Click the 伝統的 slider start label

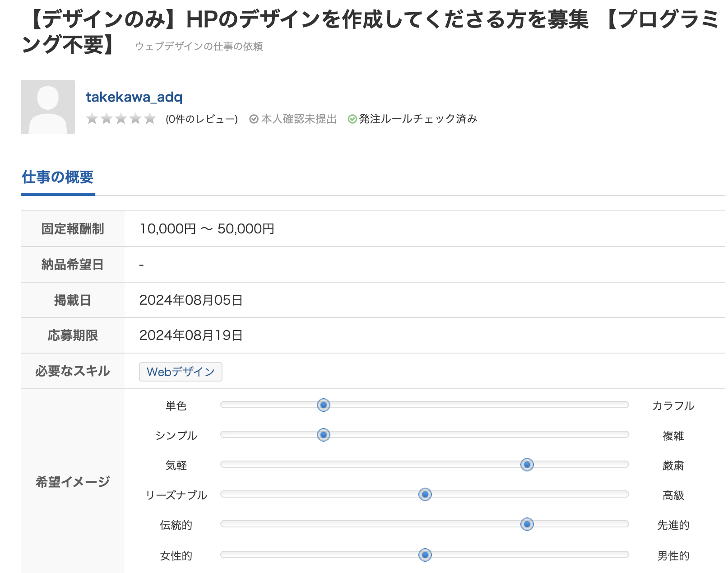pyautogui.click(x=176, y=525)
